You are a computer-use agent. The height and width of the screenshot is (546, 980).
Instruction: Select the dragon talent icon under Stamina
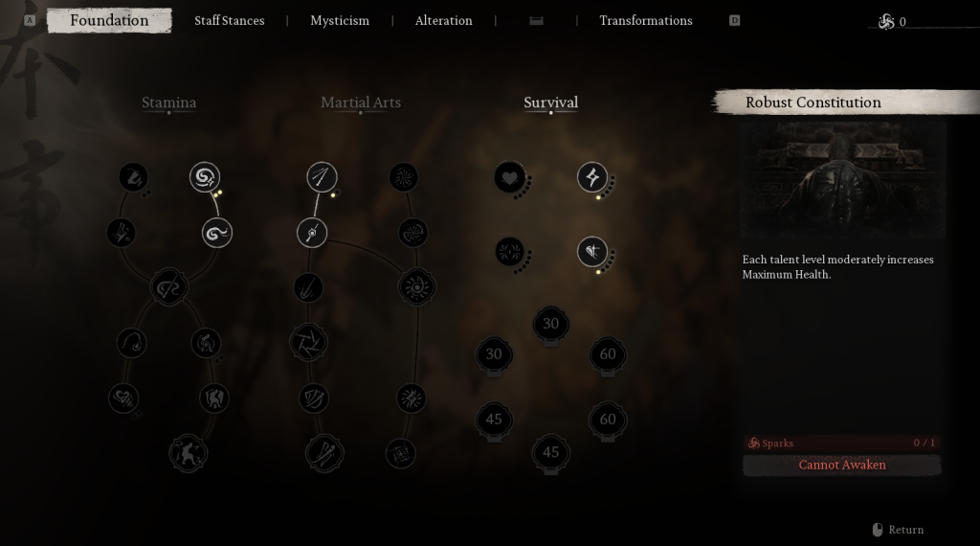(x=133, y=177)
